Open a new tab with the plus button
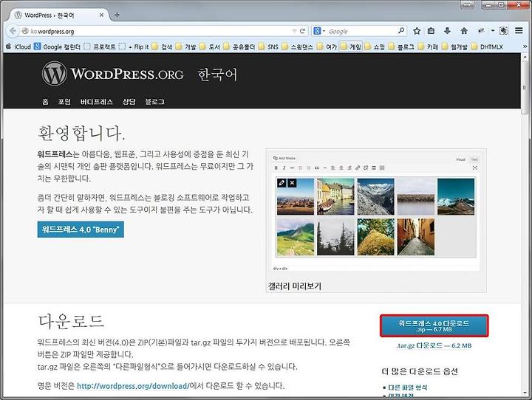The height and width of the screenshot is (400, 532). click(117, 15)
